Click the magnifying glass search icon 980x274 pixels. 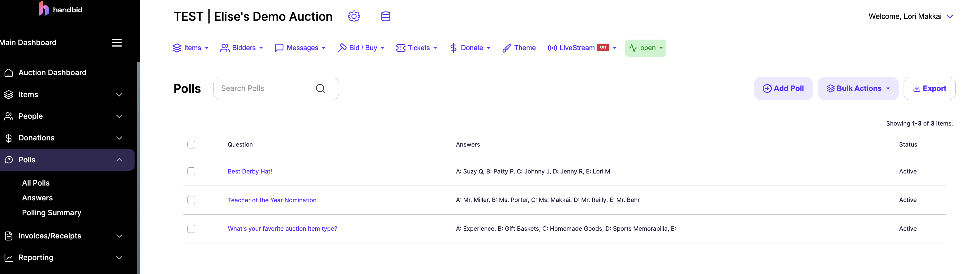click(x=321, y=89)
